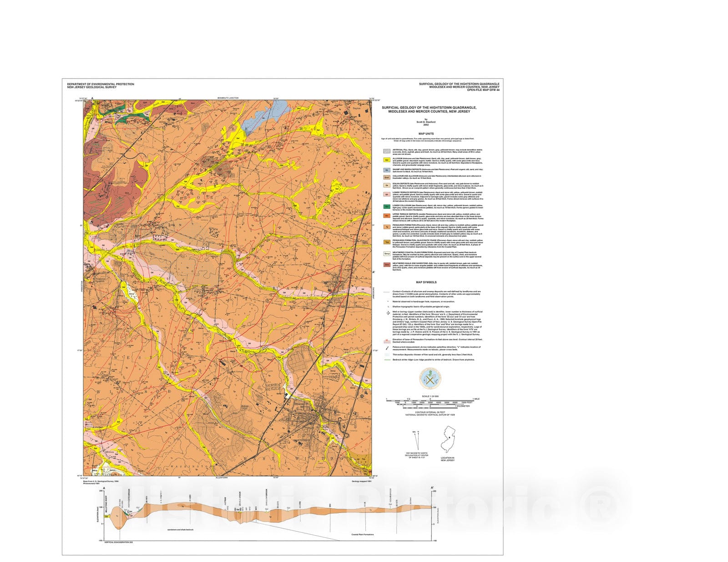Click the MAP SYMBOLS heading
Screen dimensions: 728x562
click(427, 282)
